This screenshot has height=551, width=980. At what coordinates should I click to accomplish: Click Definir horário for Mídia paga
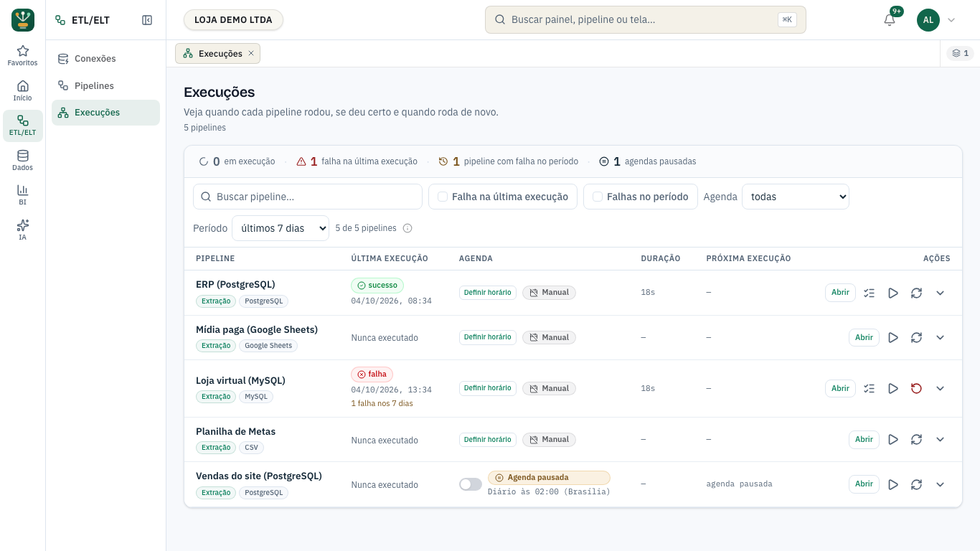tap(488, 337)
